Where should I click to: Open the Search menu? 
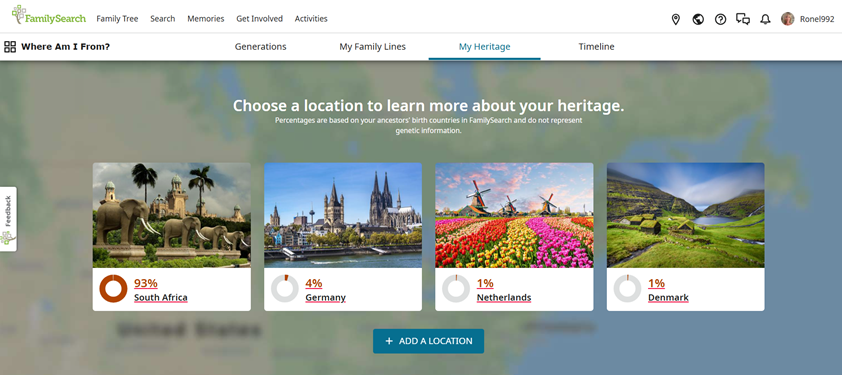163,19
